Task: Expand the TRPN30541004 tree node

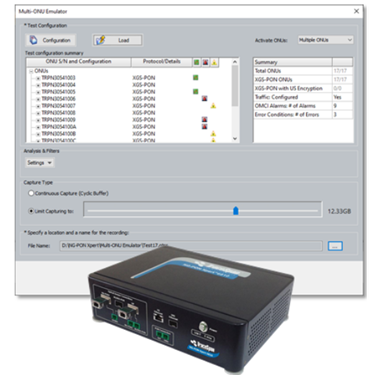Action: pos(38,85)
